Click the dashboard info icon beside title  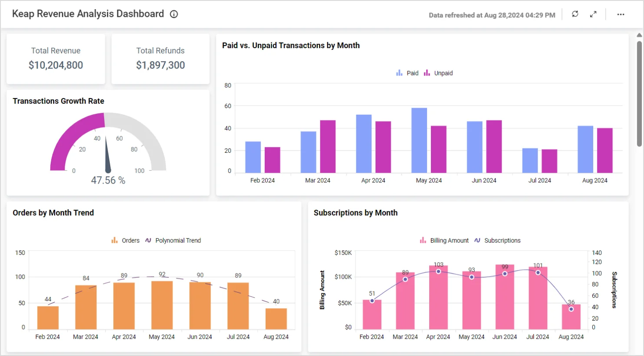[174, 14]
